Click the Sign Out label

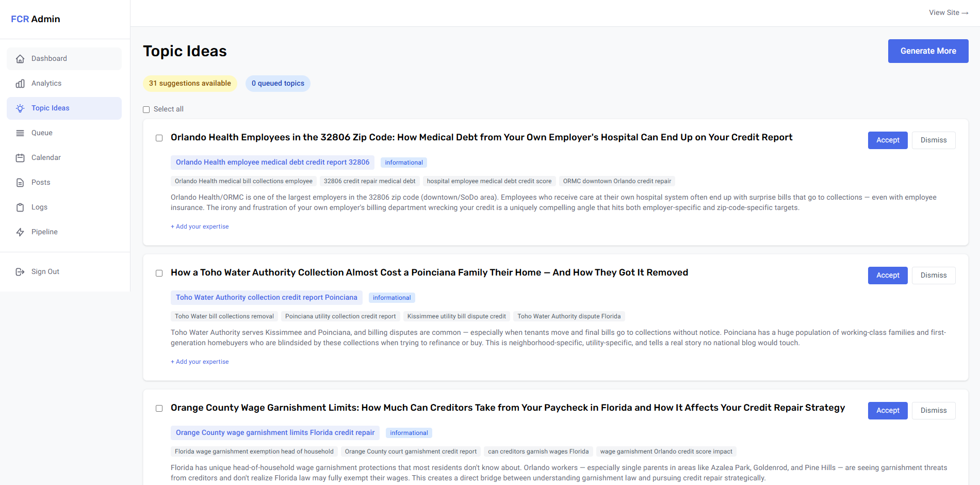tap(45, 272)
